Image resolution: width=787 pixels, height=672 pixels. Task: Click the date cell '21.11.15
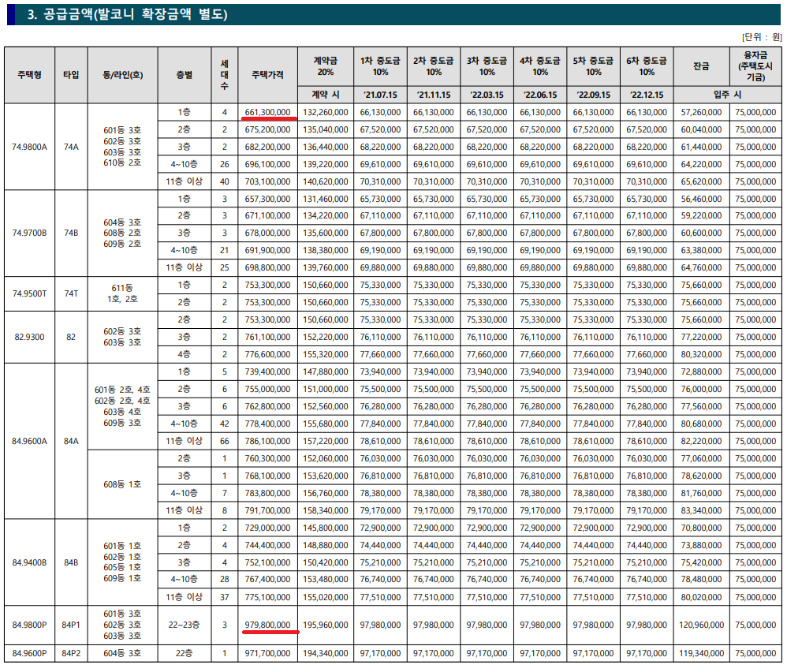click(x=434, y=95)
